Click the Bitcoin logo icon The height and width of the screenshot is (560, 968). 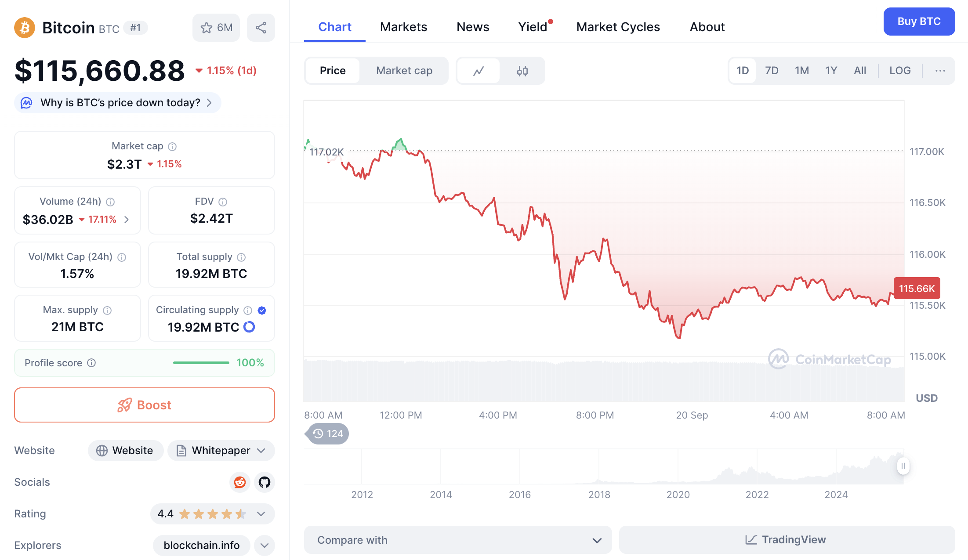coord(25,28)
